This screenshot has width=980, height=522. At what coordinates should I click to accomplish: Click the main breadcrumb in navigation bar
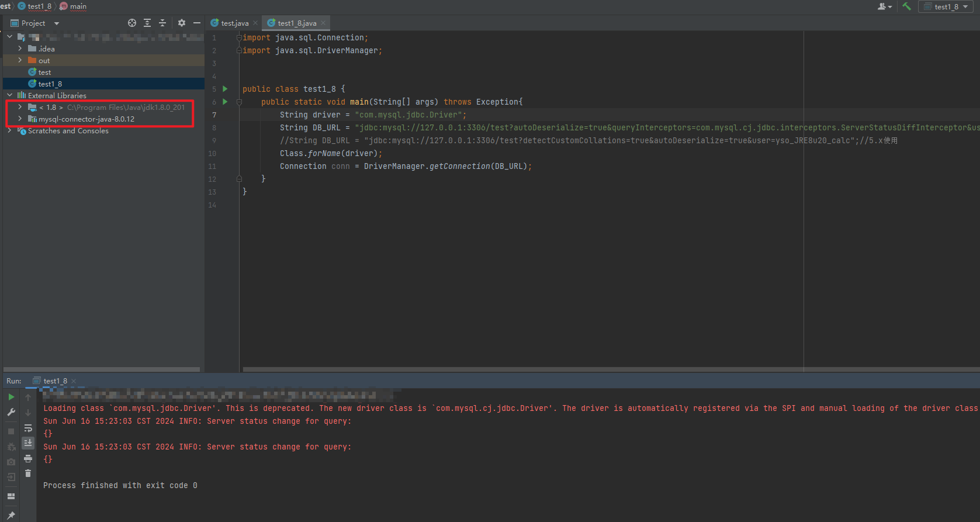78,6
